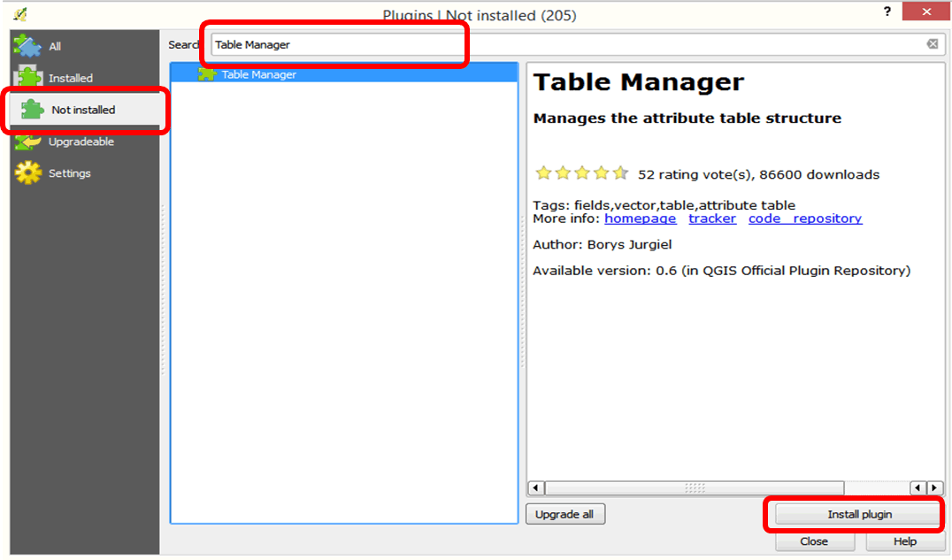The height and width of the screenshot is (560, 952).
Task: Open the plugin tracker link
Action: (712, 219)
